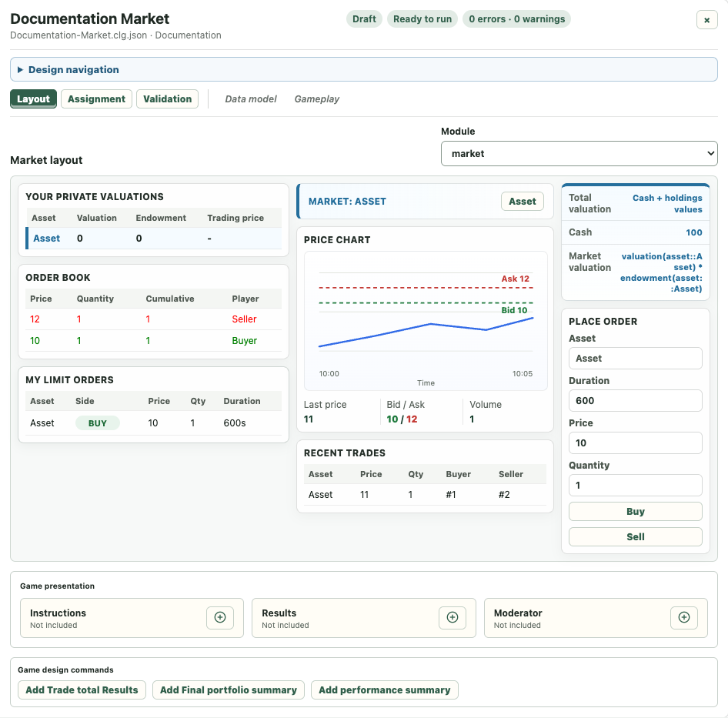Click Add Final portfolio summary
Viewport: 728px width, 718px height.
coord(229,690)
